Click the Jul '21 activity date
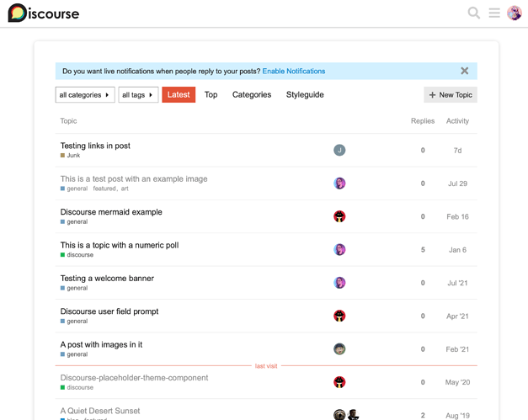The height and width of the screenshot is (420, 528). 457,283
